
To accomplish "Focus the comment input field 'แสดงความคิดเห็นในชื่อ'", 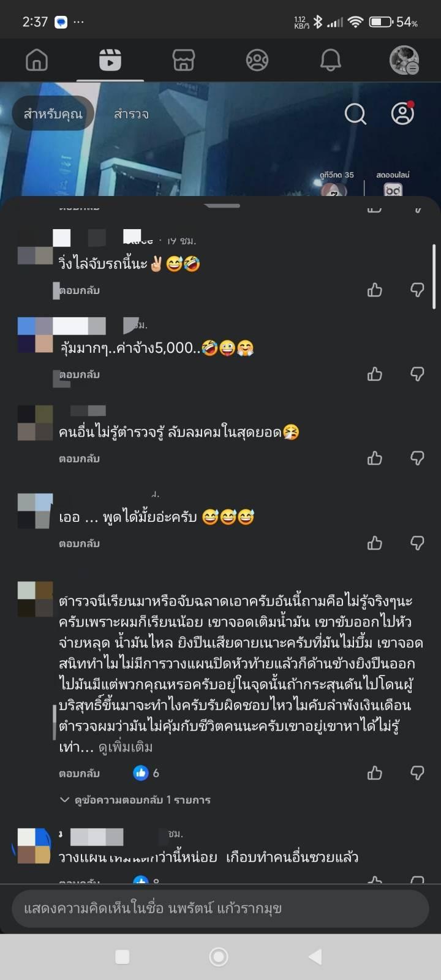I will click(221, 908).
